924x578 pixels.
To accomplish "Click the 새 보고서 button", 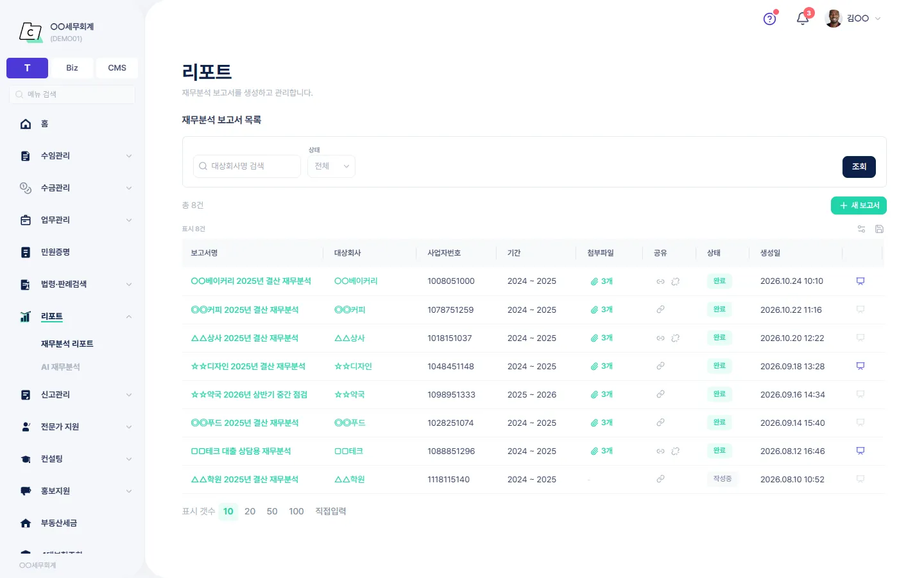I will [859, 206].
